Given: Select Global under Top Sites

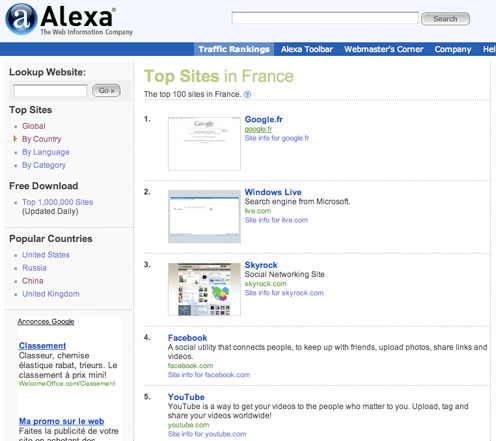Looking at the screenshot, I should click(x=34, y=126).
